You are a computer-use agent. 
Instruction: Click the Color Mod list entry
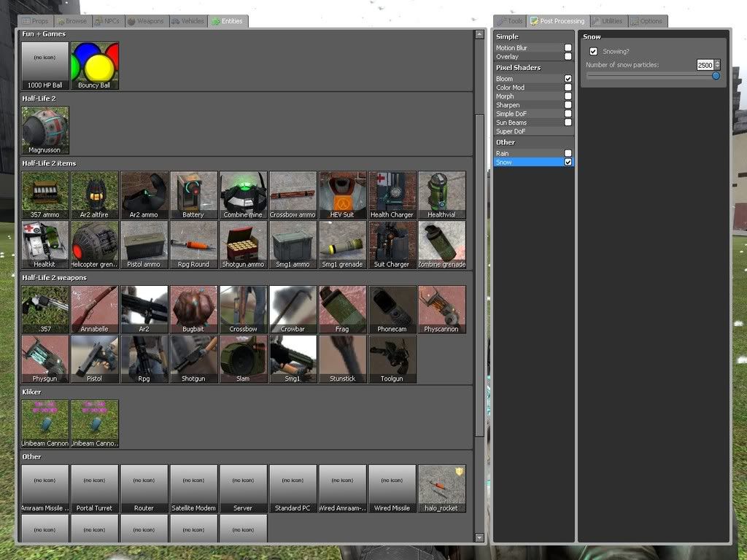tap(510, 87)
